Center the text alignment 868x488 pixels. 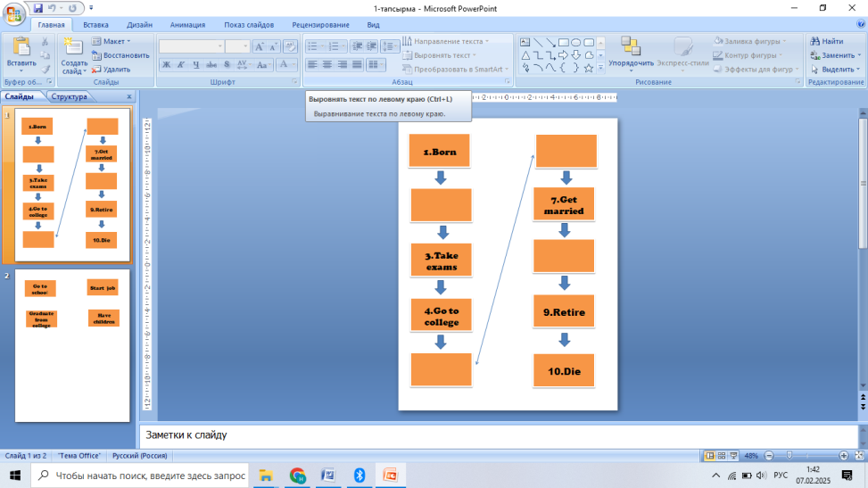[x=327, y=64]
